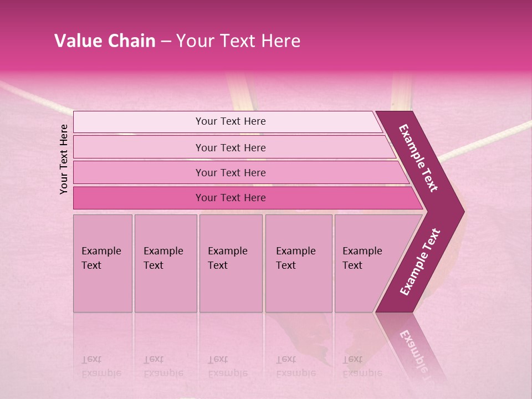Select the first Your Text Here bar
Viewport: 532px width, 399px height.
228,122
